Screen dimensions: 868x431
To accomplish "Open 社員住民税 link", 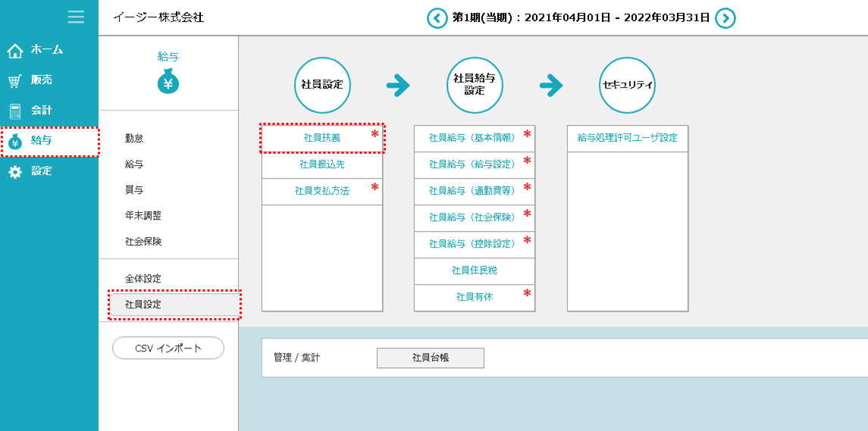I will pos(475,270).
